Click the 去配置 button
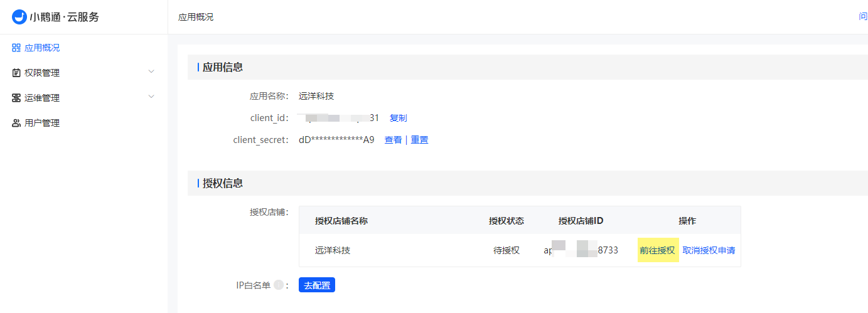868x313 pixels. 317,285
